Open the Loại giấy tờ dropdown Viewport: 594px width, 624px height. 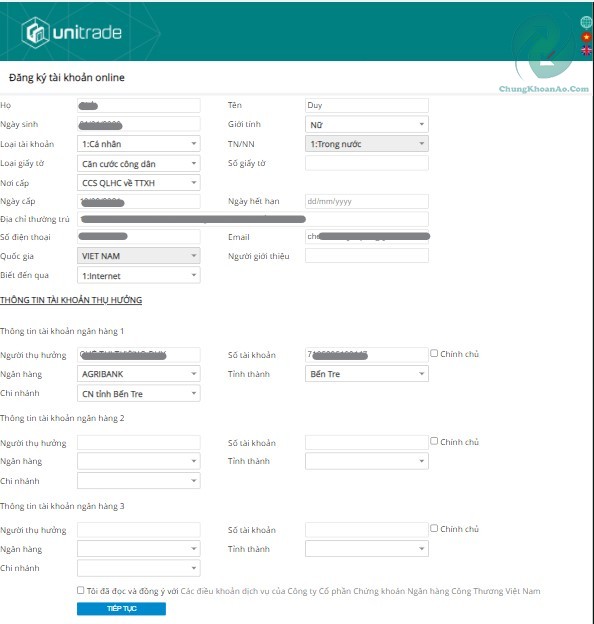coord(139,164)
